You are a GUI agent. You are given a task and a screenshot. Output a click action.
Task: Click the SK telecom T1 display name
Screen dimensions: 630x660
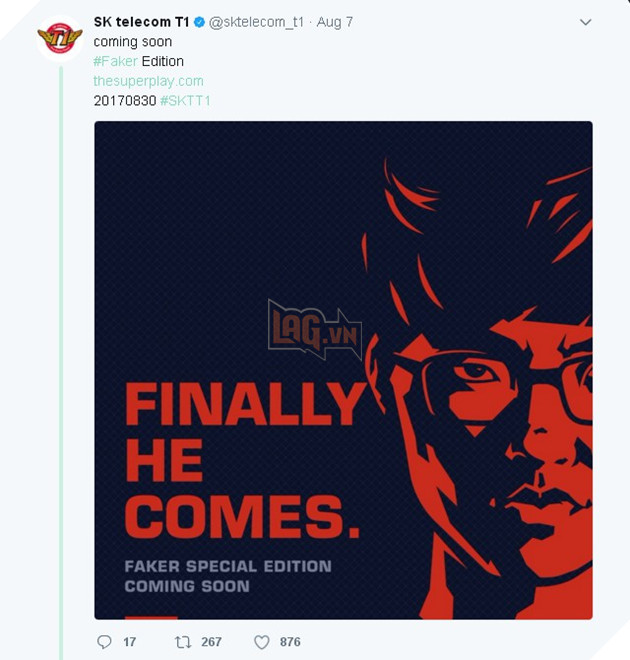tap(141, 22)
